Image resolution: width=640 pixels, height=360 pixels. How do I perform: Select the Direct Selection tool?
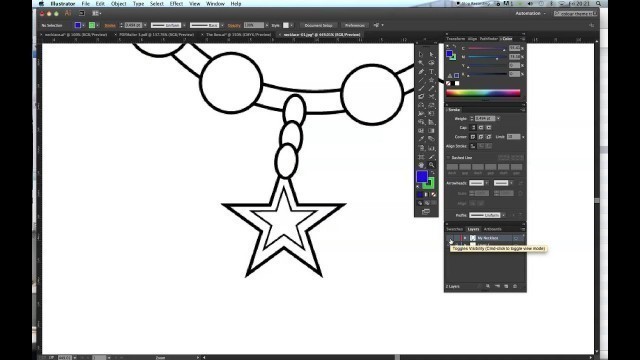[431, 54]
